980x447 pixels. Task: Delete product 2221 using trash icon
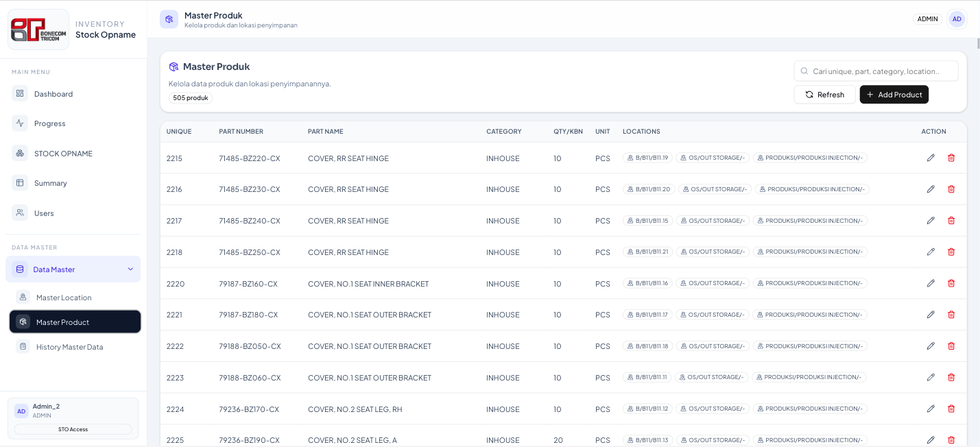click(x=951, y=315)
